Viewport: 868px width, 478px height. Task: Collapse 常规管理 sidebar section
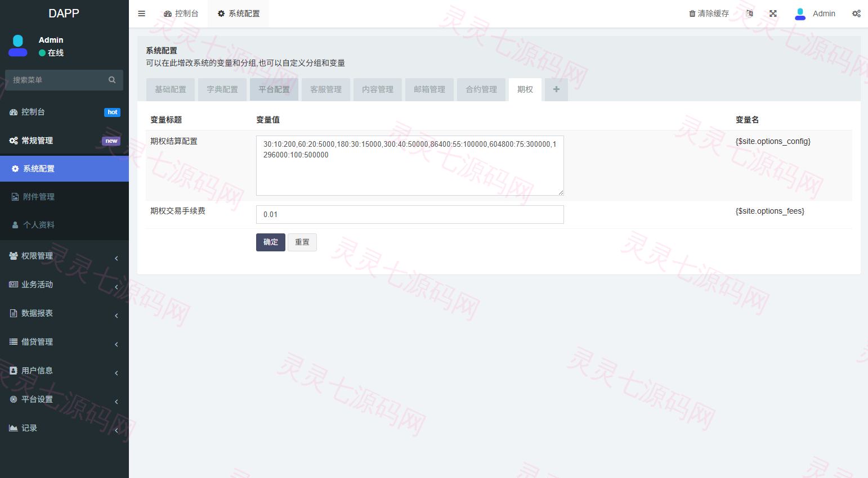tap(64, 141)
